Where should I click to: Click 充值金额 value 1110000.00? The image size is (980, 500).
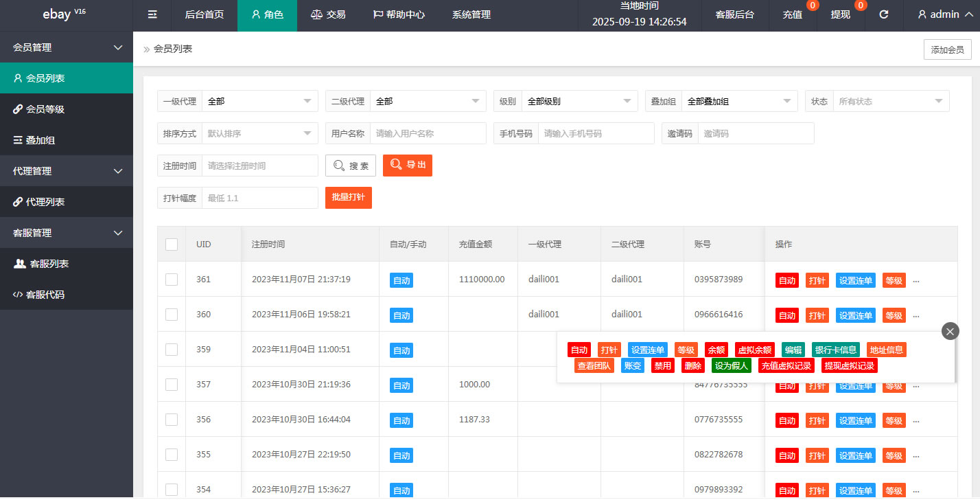click(482, 279)
